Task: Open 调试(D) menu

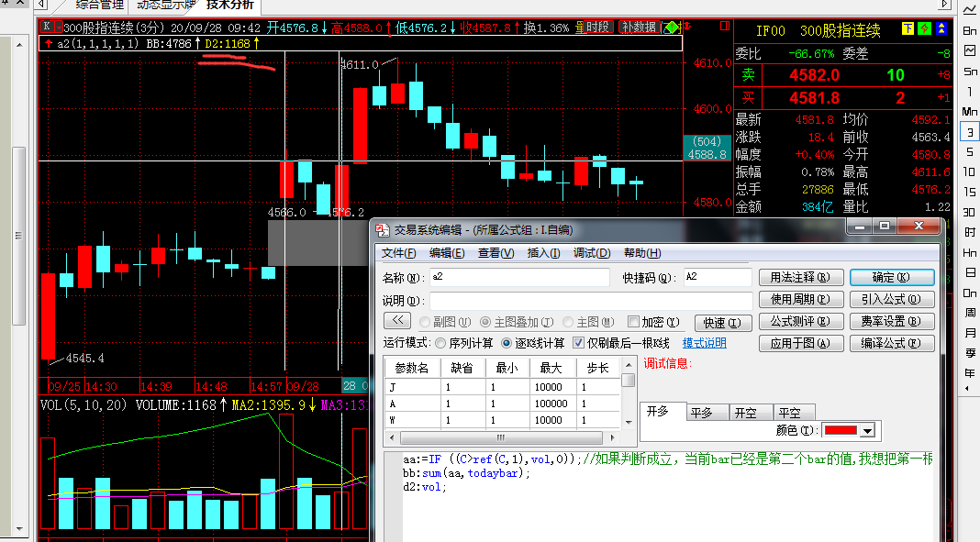Action: (592, 253)
